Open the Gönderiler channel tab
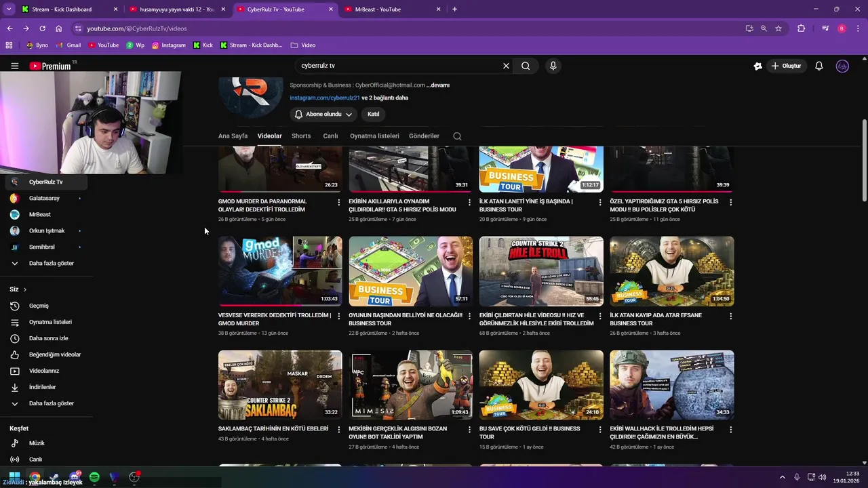Viewport: 868px width, 488px height. point(424,136)
